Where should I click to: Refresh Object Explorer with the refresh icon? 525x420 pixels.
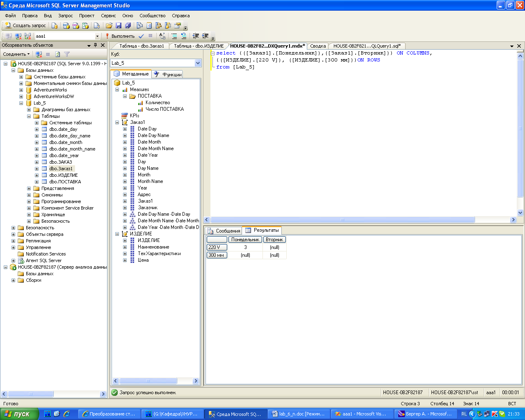(x=58, y=54)
